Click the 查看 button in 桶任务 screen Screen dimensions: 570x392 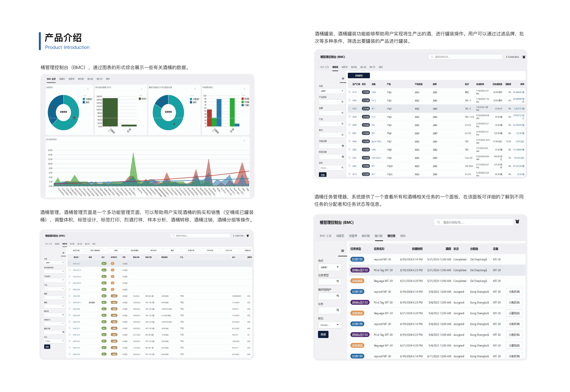click(x=323, y=335)
